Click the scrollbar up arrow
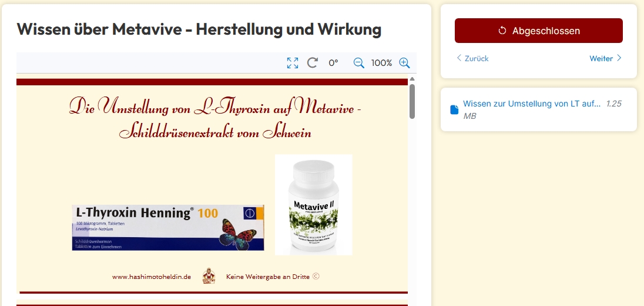The width and height of the screenshot is (644, 306). click(412, 79)
